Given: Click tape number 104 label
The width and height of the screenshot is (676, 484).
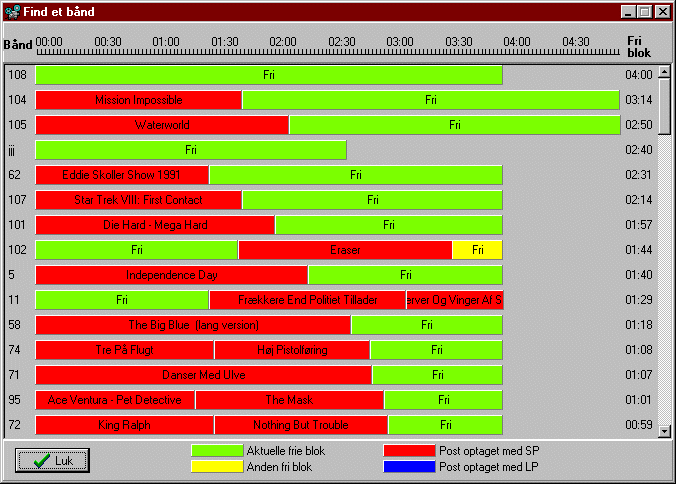Looking at the screenshot, I should pyautogui.click(x=18, y=100).
